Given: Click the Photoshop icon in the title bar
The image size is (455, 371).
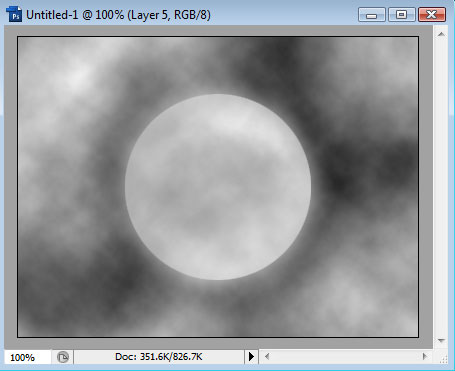Looking at the screenshot, I should click(x=14, y=15).
